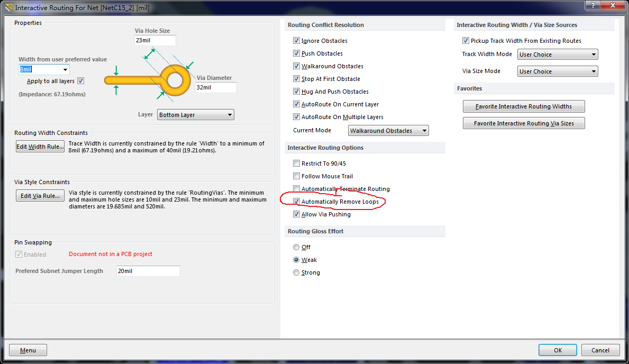Toggle Allow Via Pushing checkbox
629x364 pixels.
point(296,214)
